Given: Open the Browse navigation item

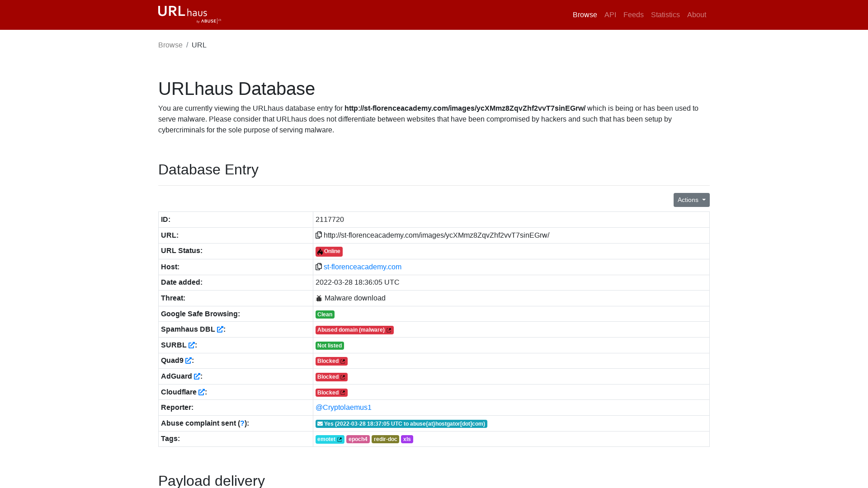Looking at the screenshot, I should (x=585, y=15).
